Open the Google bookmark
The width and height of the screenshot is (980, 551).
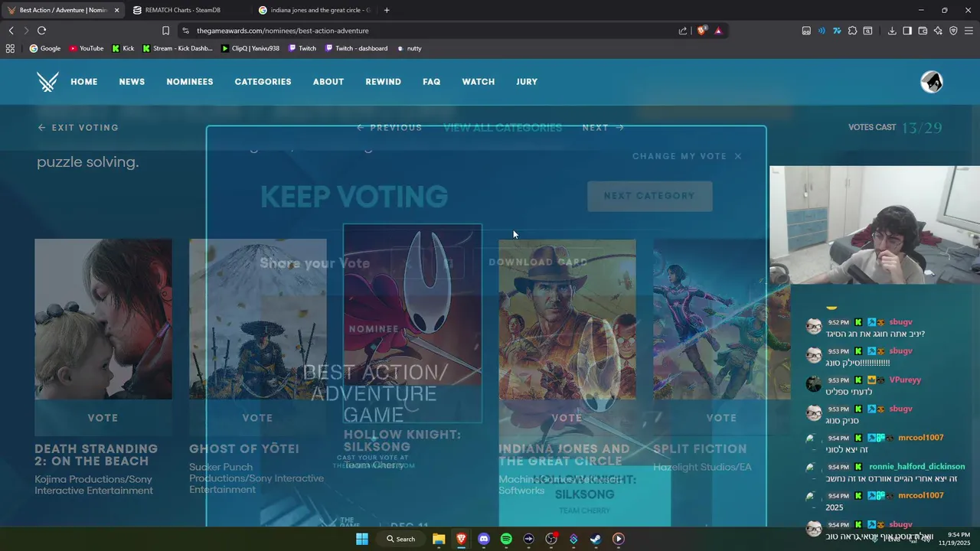pos(44,48)
